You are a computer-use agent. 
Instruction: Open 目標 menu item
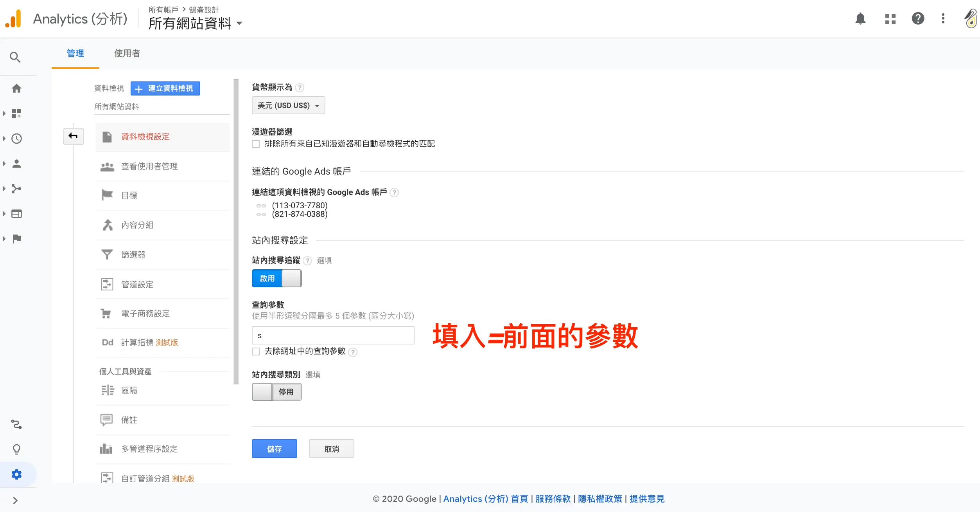[x=162, y=195]
